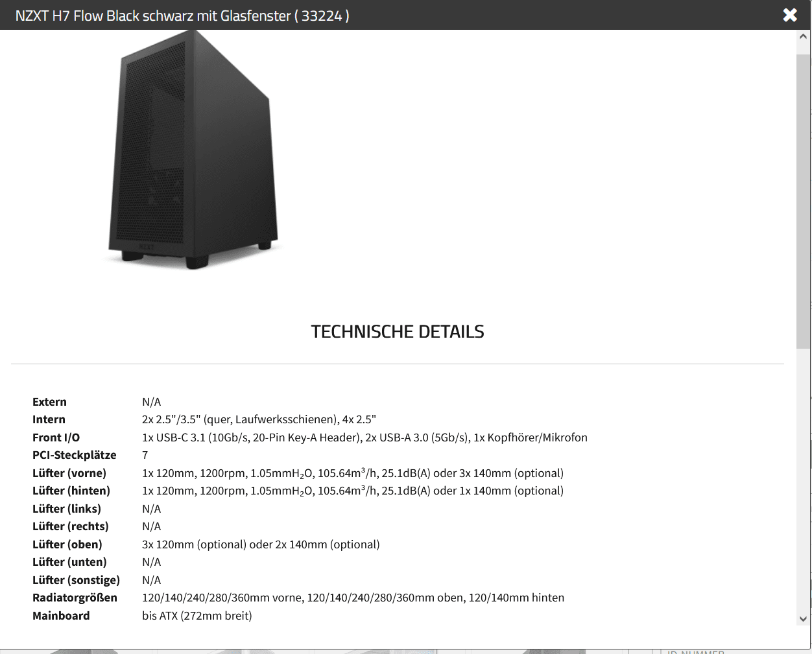812x654 pixels.
Task: Select the 'Front I/O' label
Action: coord(56,438)
